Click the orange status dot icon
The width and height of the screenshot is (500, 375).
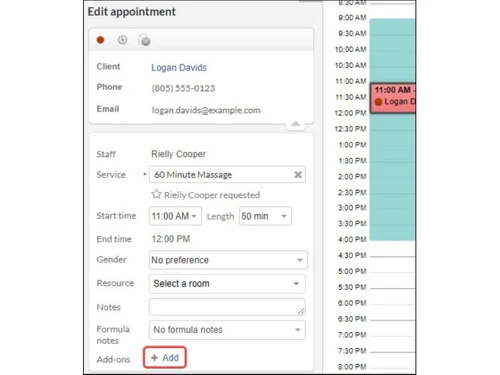pos(100,40)
